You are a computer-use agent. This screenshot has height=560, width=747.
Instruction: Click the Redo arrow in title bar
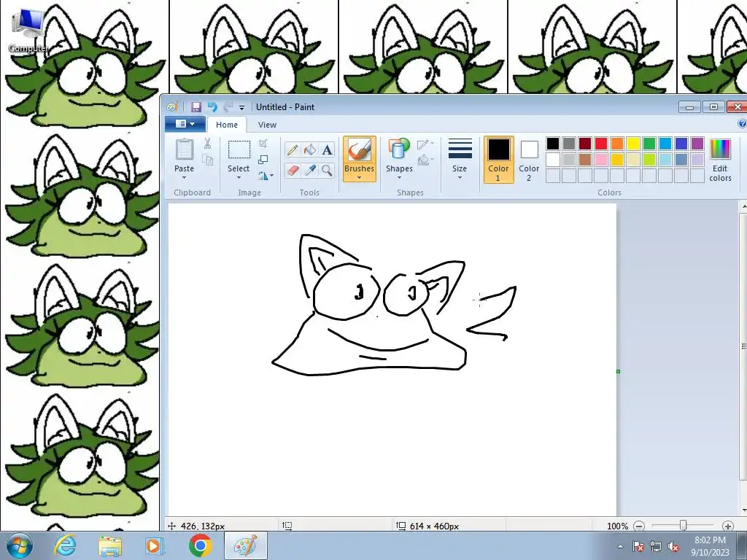[228, 107]
